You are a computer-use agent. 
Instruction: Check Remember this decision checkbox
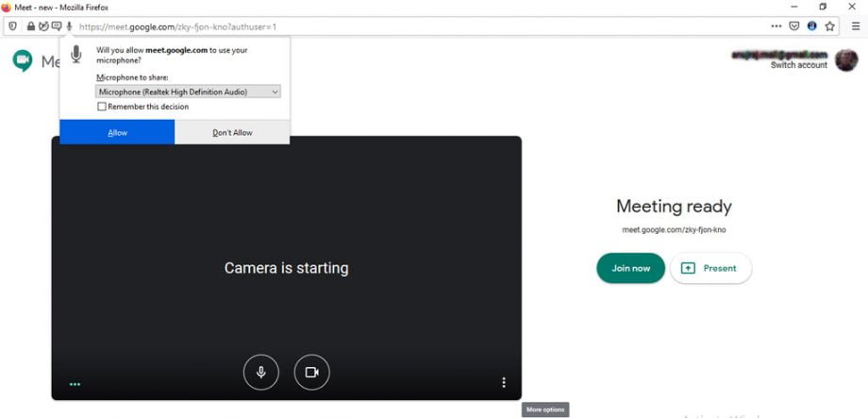coord(102,107)
